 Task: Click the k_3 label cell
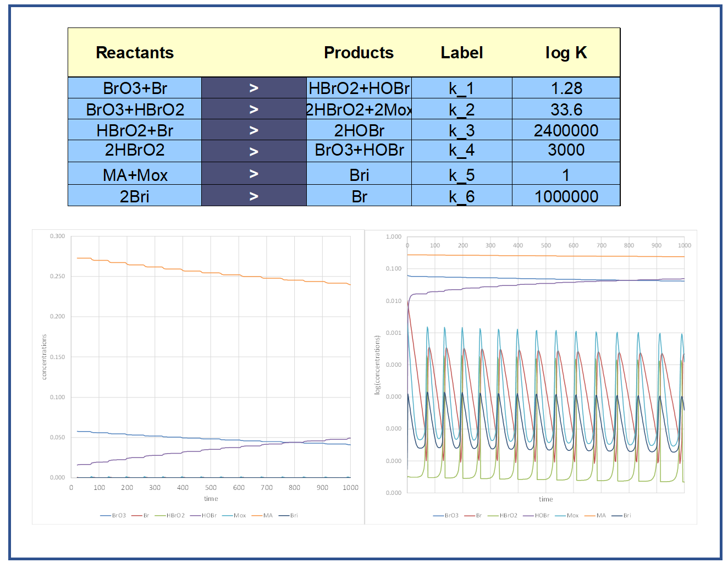(x=461, y=130)
